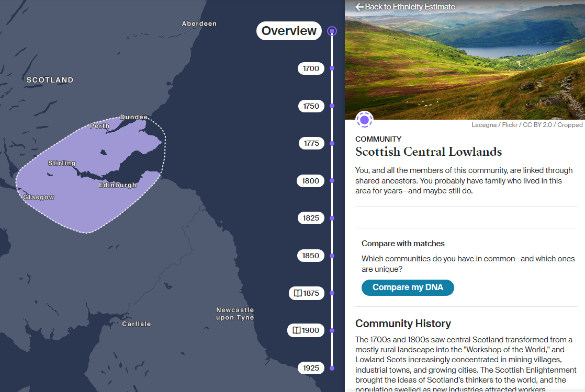Click the book icon beside 1875
585x392 pixels.
298,293
